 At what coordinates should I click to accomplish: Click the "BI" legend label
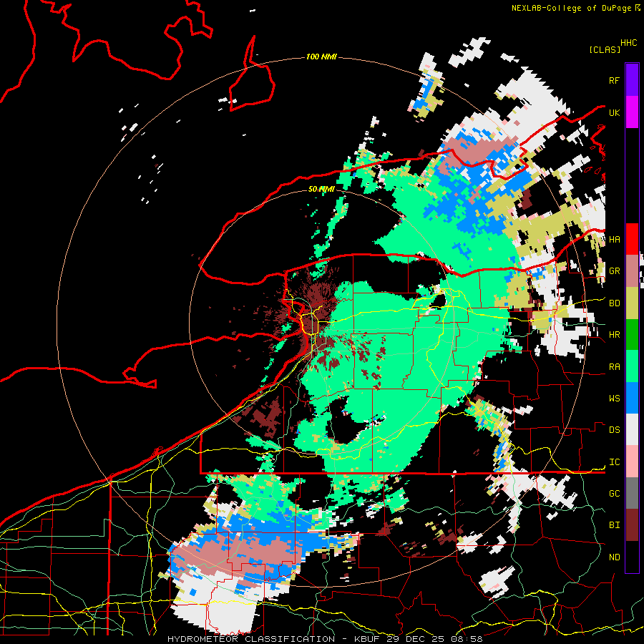tap(615, 525)
